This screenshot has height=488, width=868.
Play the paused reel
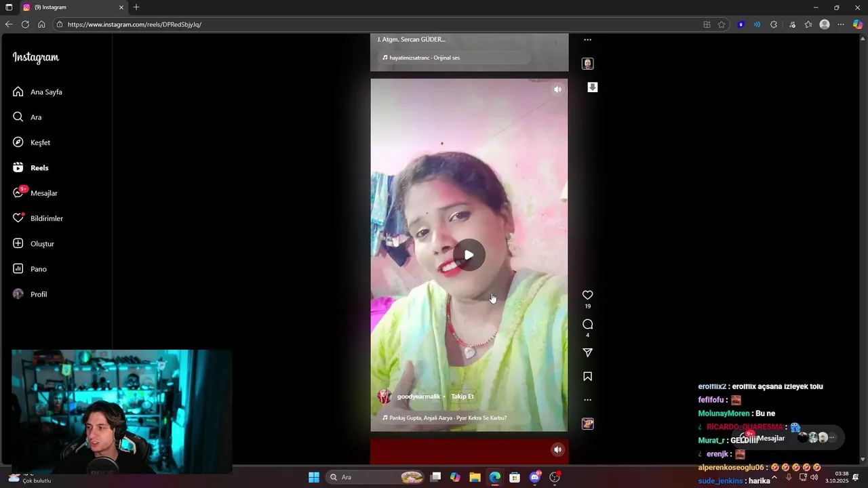(x=469, y=255)
